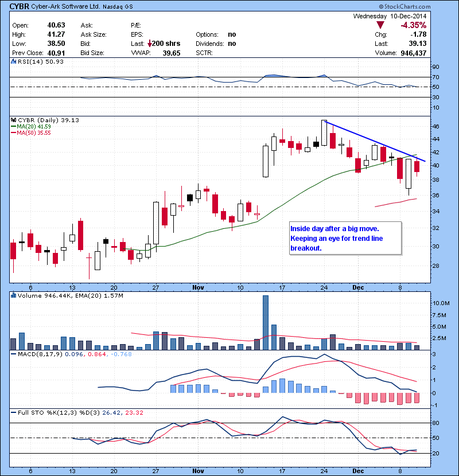Click the MACD(8,17,9) label
The width and height of the screenshot is (459, 476).
click(x=40, y=354)
